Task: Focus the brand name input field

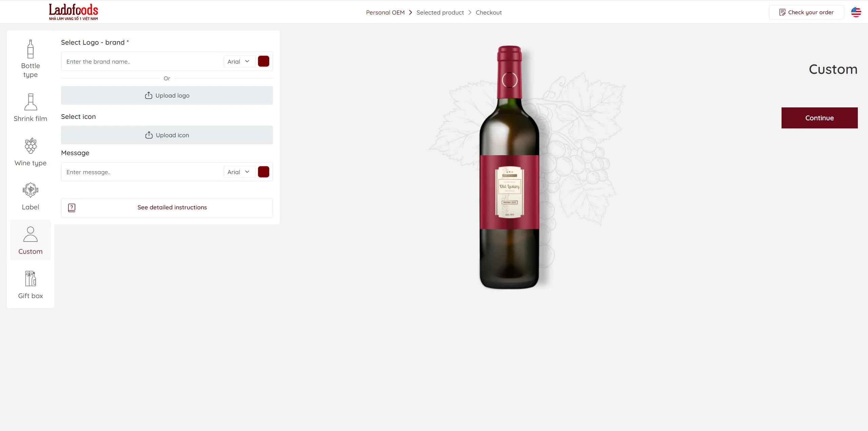Action: pos(142,61)
